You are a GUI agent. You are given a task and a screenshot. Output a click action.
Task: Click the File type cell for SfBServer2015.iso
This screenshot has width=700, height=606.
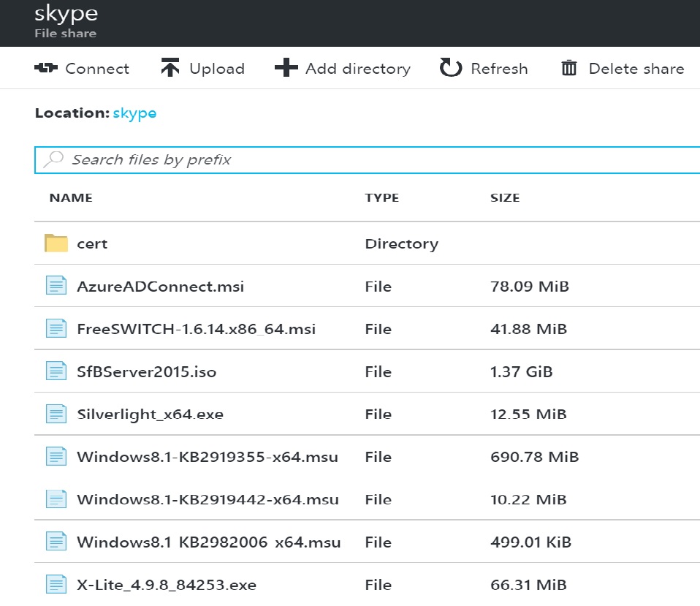tap(378, 371)
